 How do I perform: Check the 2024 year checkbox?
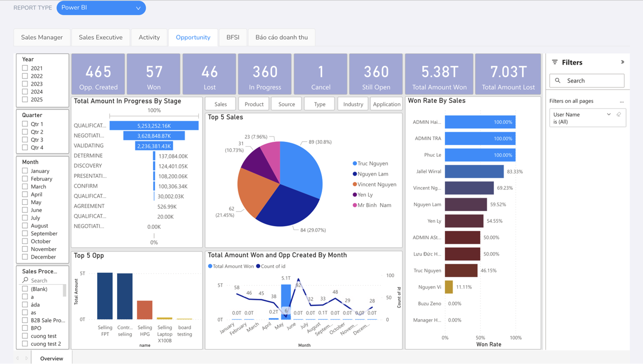tap(25, 92)
